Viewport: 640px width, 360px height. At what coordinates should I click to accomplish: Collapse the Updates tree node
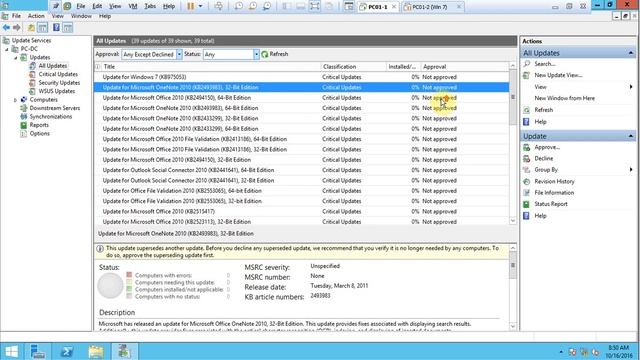[x=16, y=58]
